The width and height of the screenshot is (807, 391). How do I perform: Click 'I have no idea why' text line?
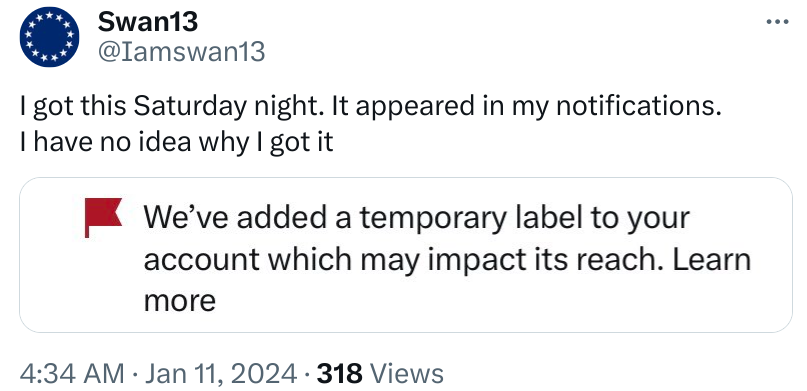(134, 141)
